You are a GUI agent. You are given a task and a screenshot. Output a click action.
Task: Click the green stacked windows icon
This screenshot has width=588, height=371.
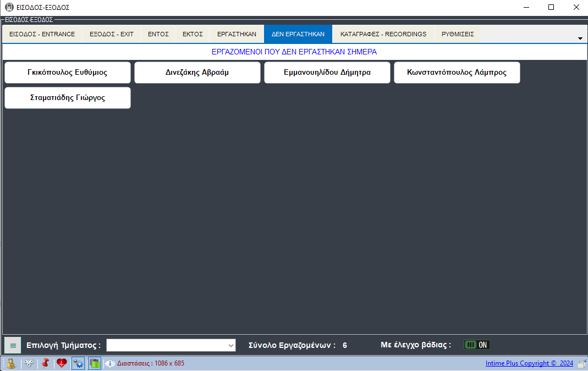pos(95,363)
